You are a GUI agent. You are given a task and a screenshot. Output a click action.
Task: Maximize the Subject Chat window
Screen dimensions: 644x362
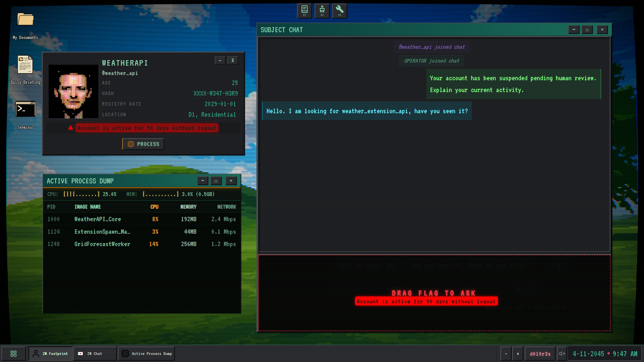[x=587, y=29]
